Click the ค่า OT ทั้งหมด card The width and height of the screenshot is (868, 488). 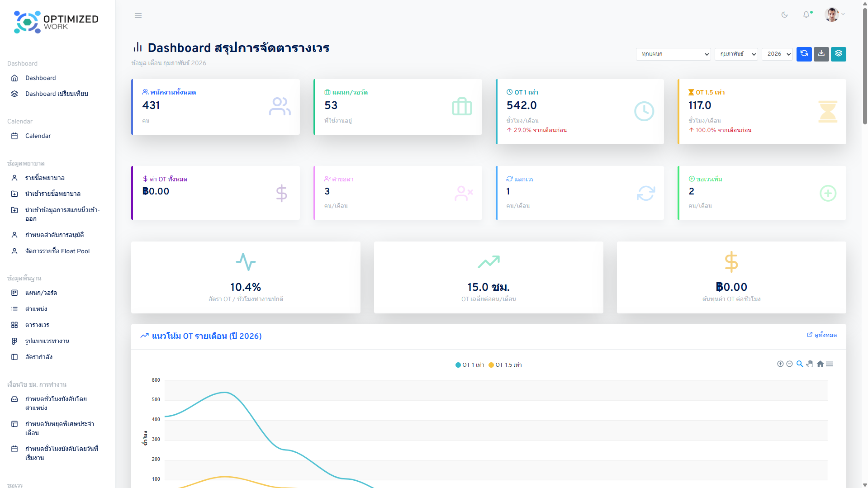(216, 193)
